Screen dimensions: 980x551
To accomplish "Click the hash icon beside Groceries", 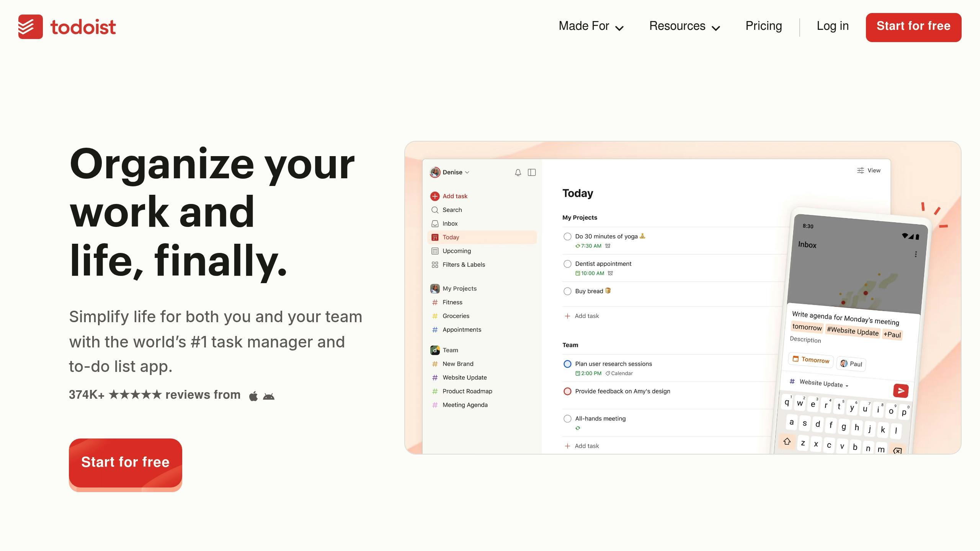I will (435, 316).
